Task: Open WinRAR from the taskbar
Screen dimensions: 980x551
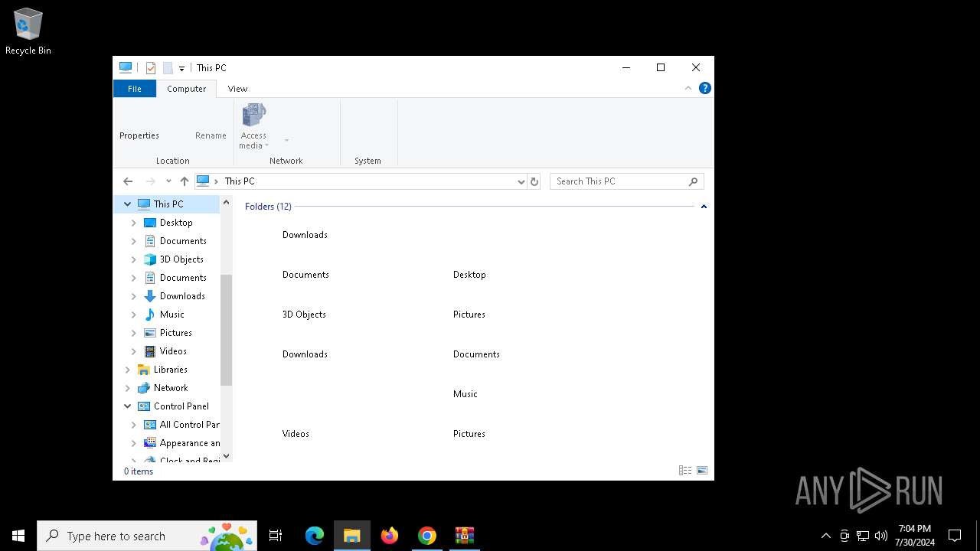Action: pyautogui.click(x=465, y=536)
